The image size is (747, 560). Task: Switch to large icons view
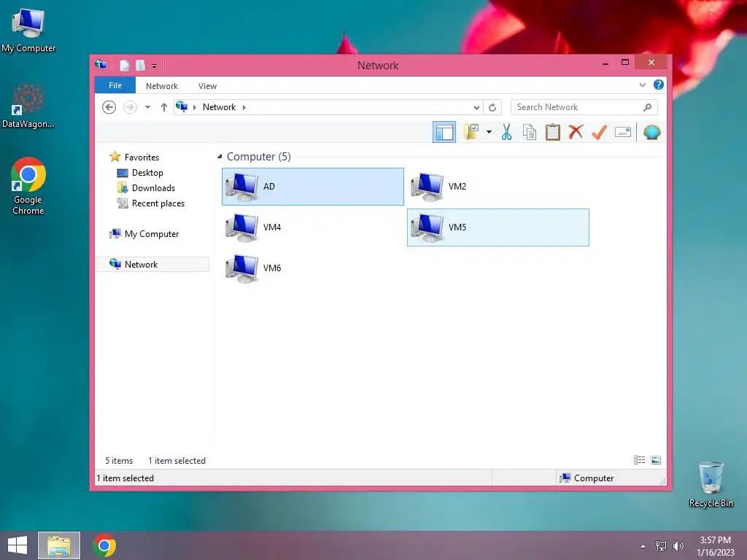tap(656, 460)
